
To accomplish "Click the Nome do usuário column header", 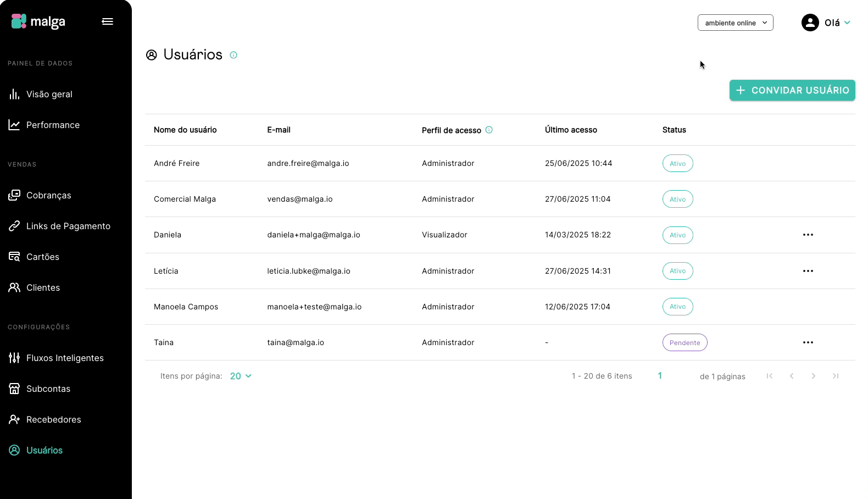I will coord(185,130).
